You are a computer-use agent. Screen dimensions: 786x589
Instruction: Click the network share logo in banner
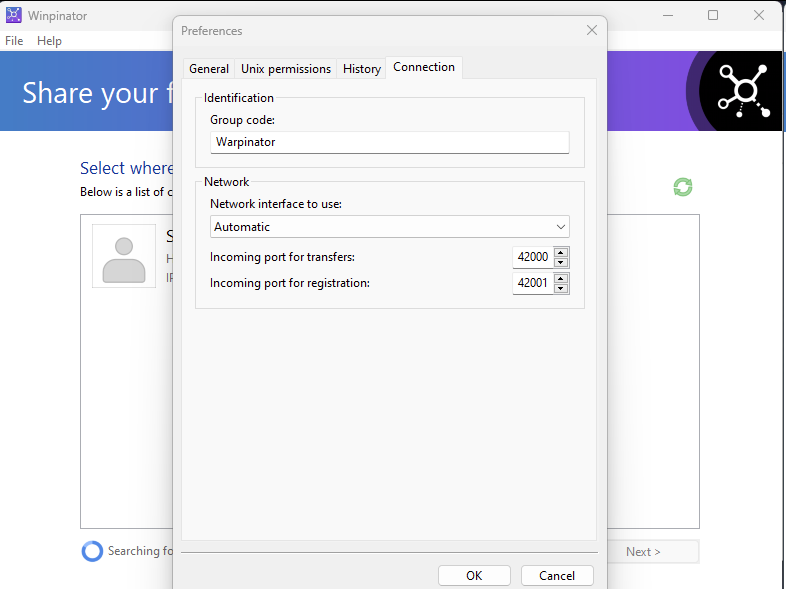pos(745,92)
